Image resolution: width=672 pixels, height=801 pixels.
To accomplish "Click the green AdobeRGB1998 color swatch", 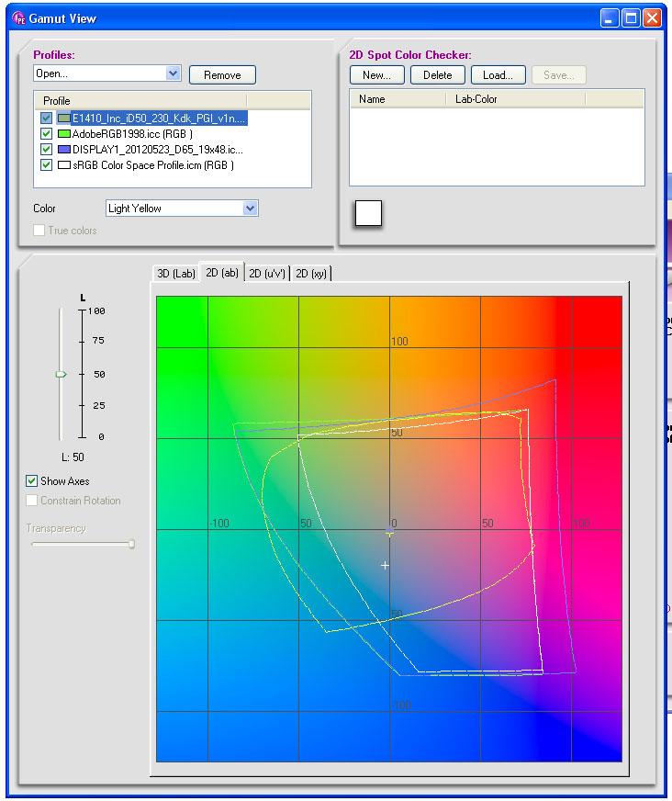I will (x=64, y=134).
